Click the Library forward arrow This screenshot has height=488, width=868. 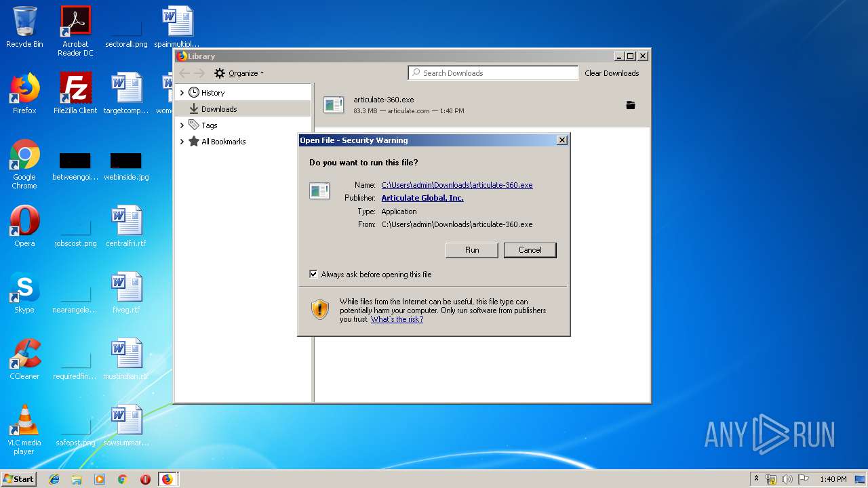pos(199,73)
